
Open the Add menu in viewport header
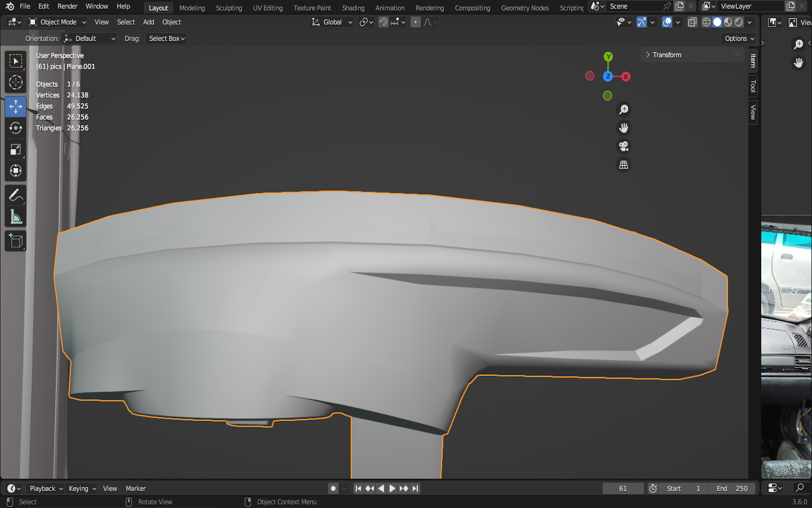click(x=148, y=22)
